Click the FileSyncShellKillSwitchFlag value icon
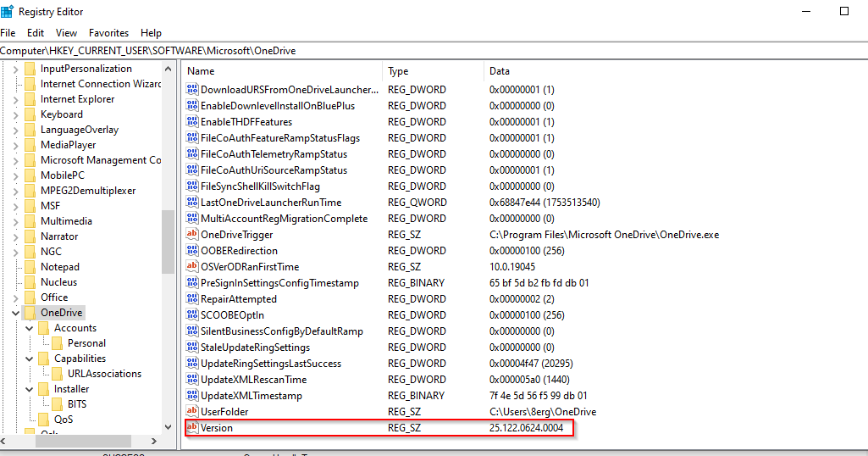The width and height of the screenshot is (868, 456). coord(192,186)
